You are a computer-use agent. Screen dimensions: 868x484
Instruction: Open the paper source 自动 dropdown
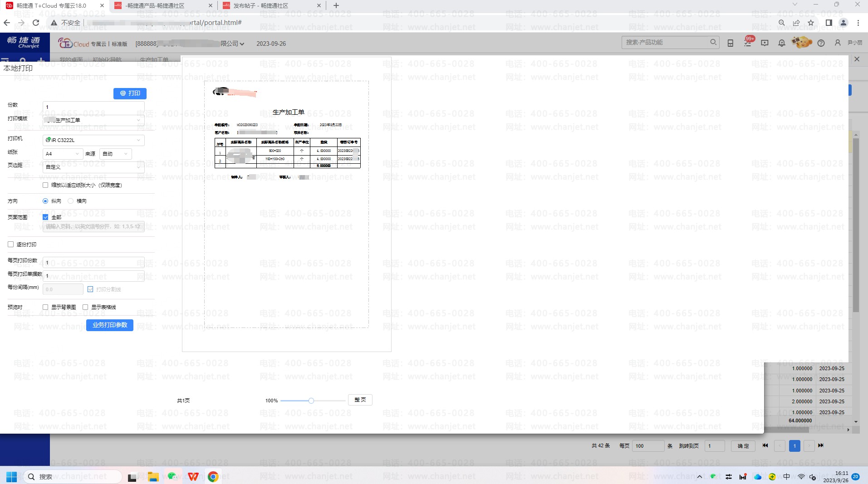click(116, 154)
